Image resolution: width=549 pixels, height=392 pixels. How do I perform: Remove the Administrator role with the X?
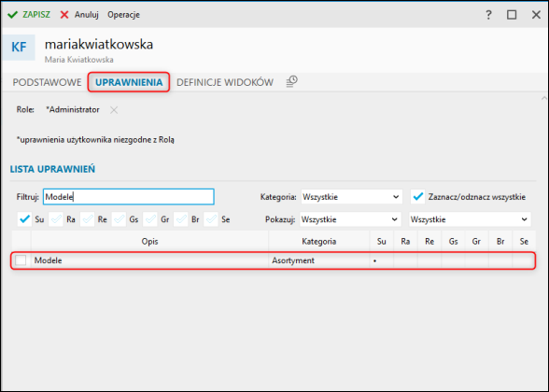coord(114,110)
